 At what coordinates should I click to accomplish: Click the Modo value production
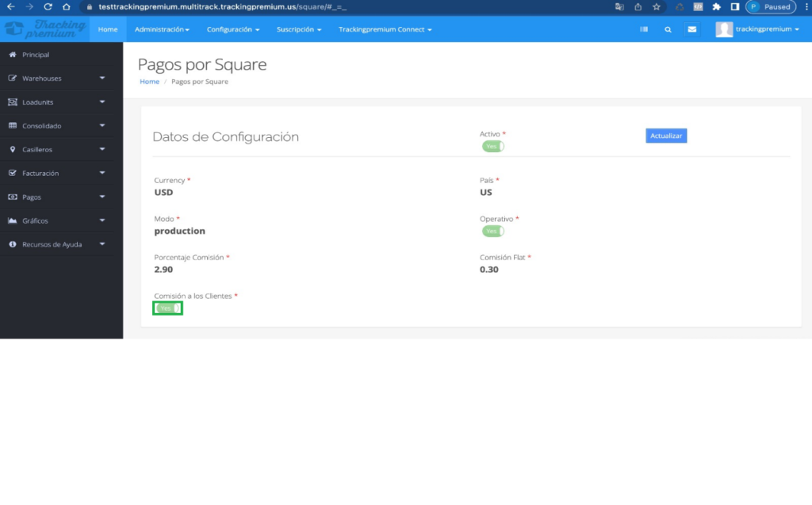pos(180,231)
